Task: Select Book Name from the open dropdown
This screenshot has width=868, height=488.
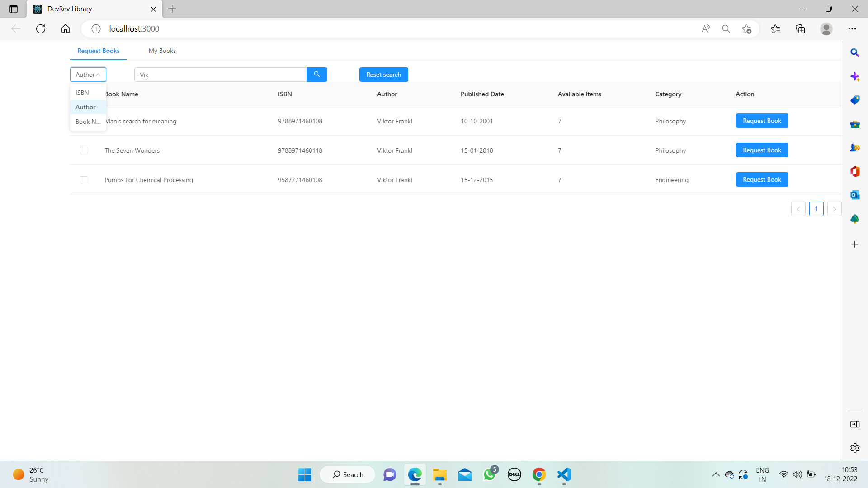Action: pyautogui.click(x=88, y=122)
